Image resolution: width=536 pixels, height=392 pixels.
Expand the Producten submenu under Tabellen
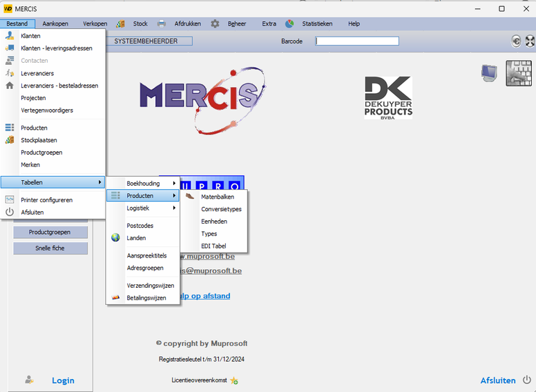click(143, 196)
